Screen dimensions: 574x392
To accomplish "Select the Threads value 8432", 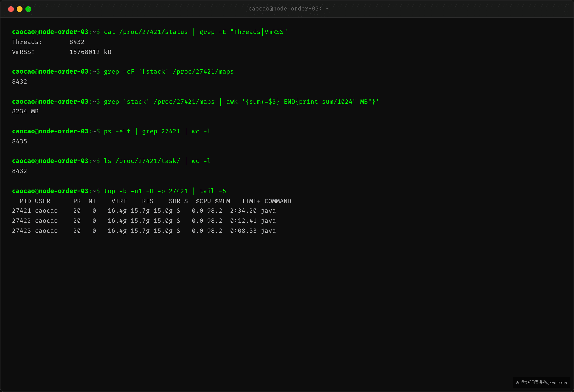I will tap(77, 42).
